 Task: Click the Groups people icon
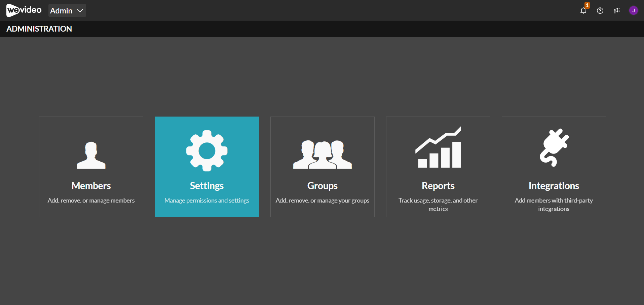pyautogui.click(x=323, y=155)
